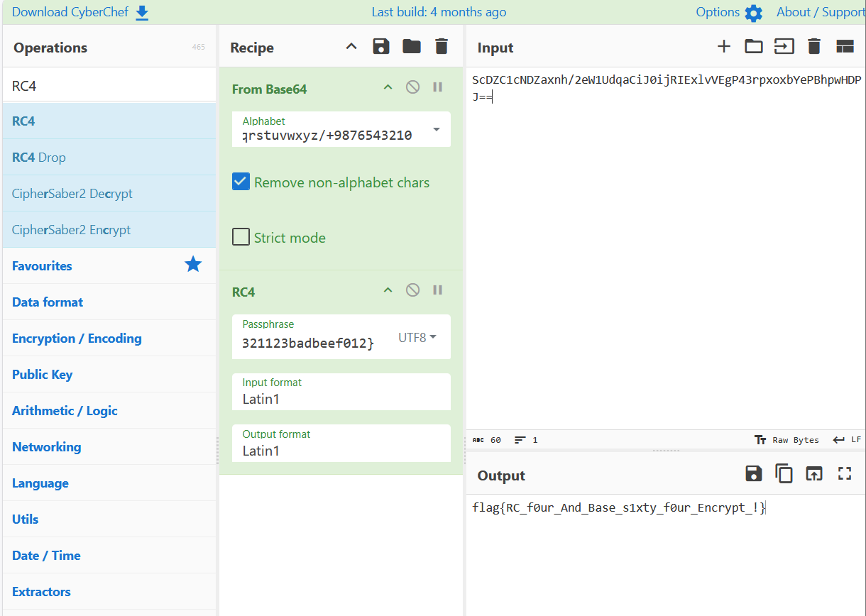Uncheck Remove non-alphabet chars
The width and height of the screenshot is (866, 616).
tap(241, 182)
